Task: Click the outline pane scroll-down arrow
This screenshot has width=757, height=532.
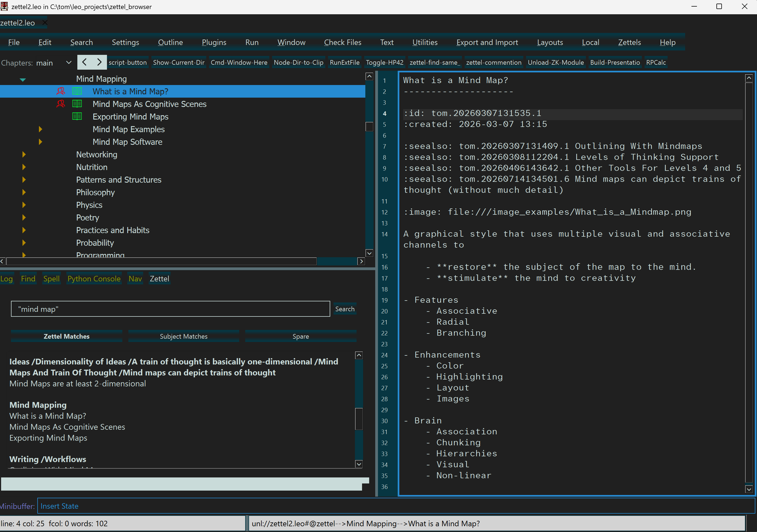Action: [x=369, y=253]
